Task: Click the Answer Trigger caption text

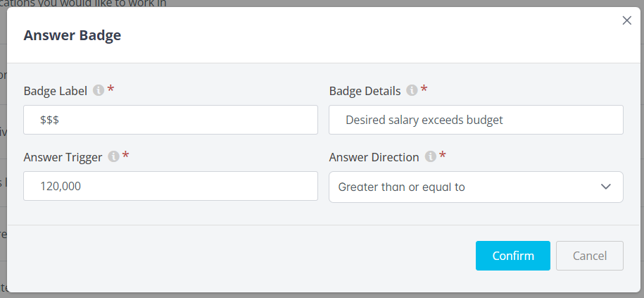Action: (x=63, y=157)
